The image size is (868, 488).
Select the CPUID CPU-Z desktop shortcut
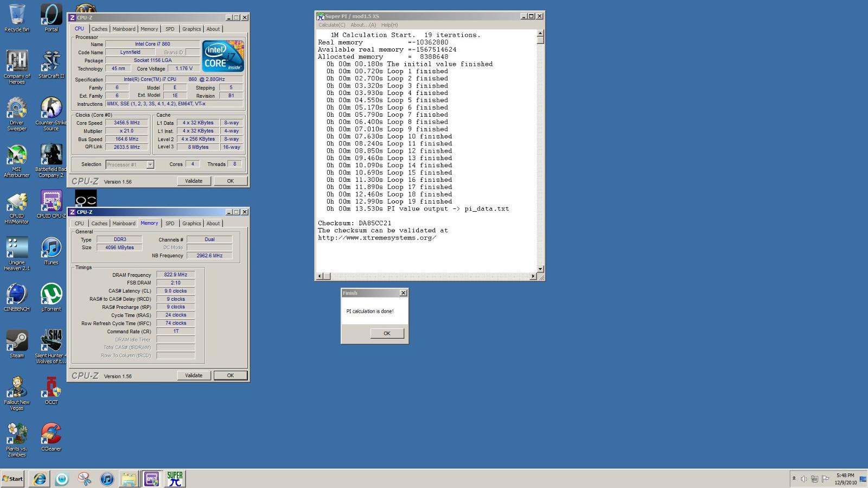coord(51,205)
